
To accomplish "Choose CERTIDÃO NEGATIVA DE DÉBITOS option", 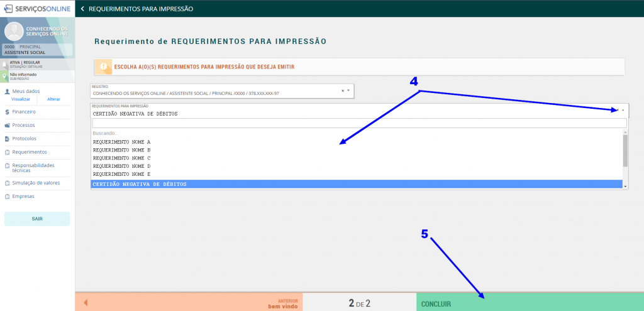I will tap(138, 184).
